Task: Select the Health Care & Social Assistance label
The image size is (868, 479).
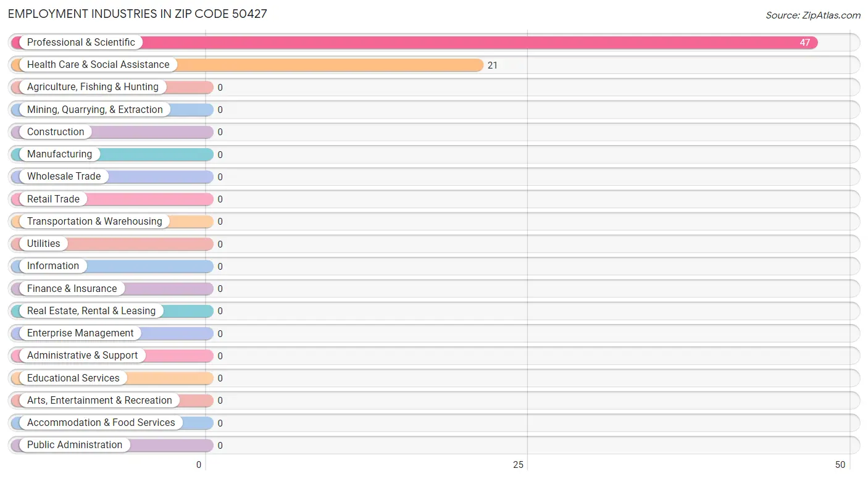Action: [x=98, y=64]
